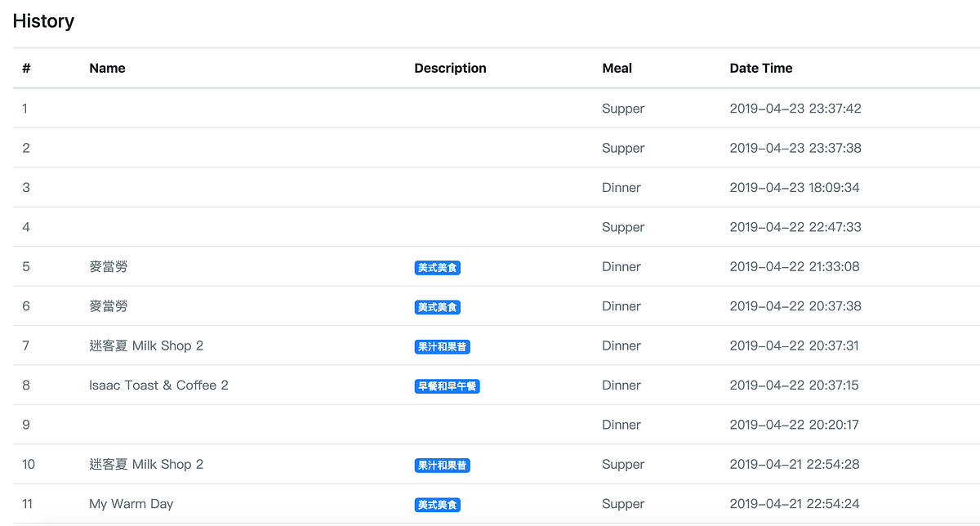The width and height of the screenshot is (980, 526).
Task: Select Isaac Toast & Coffee 2 name
Action: pos(158,385)
